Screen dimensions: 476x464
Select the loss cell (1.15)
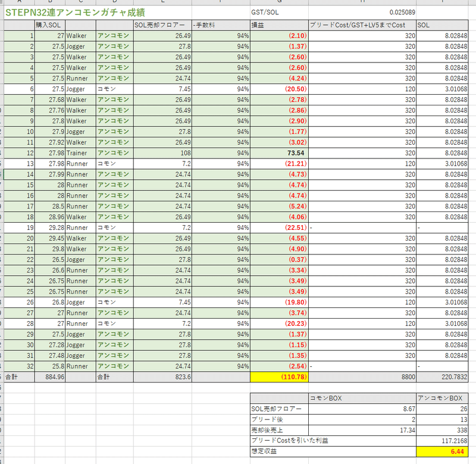pyautogui.click(x=279, y=345)
